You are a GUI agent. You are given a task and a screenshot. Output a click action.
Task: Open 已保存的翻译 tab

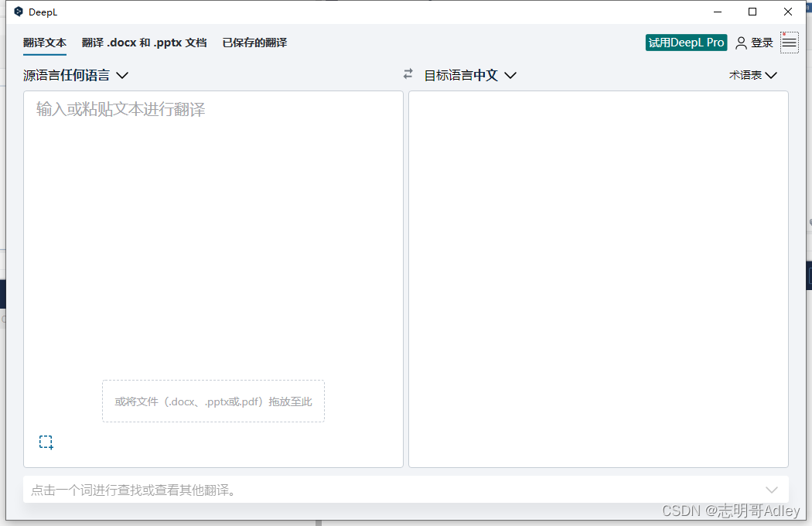pyautogui.click(x=254, y=43)
